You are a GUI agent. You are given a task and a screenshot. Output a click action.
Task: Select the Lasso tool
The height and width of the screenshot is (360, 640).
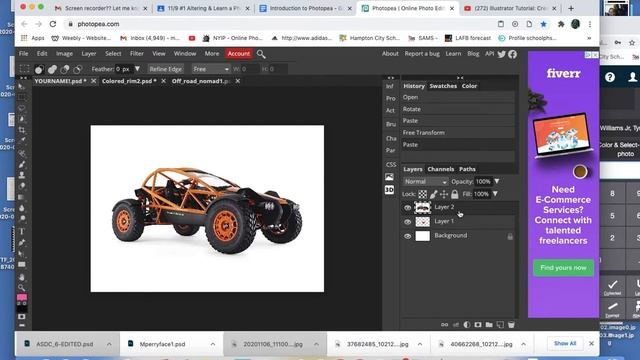pos(22,108)
